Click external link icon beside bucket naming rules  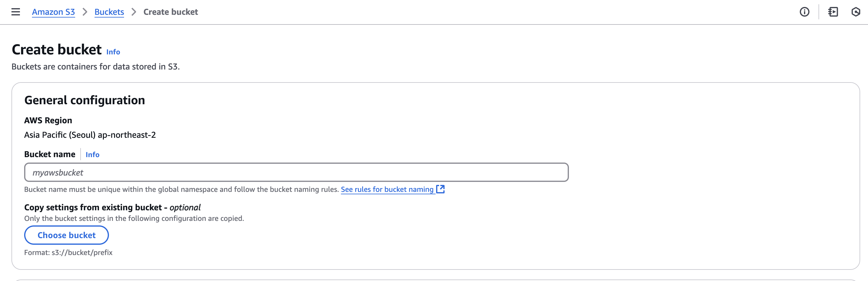click(440, 189)
